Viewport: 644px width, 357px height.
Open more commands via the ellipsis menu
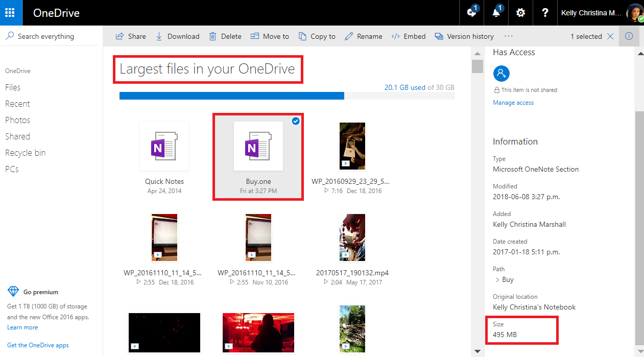click(x=508, y=36)
